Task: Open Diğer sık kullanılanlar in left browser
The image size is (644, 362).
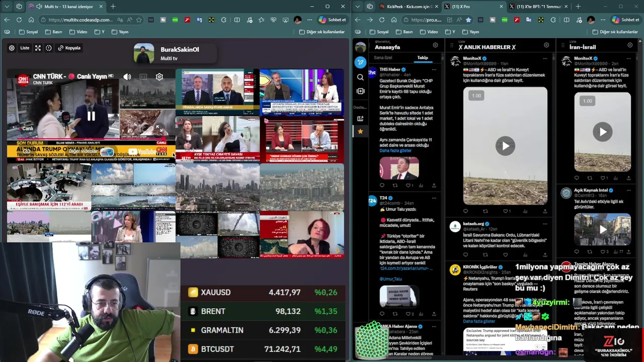Action: (322, 32)
